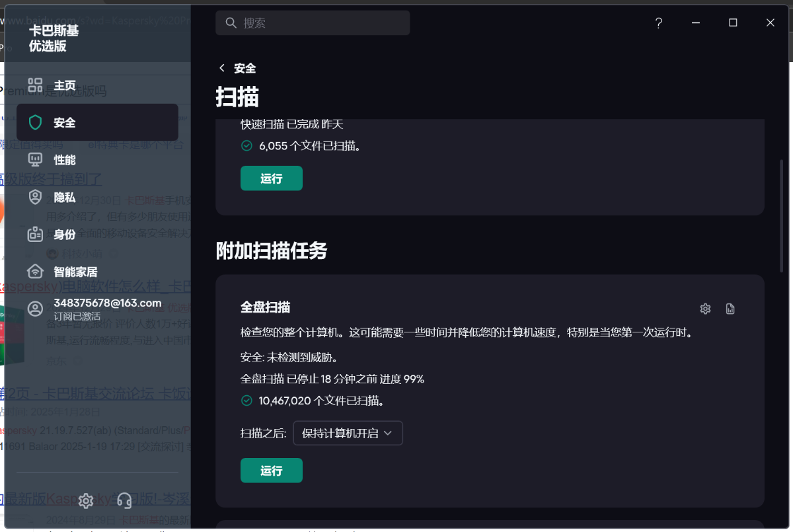Click the 安全: 未检测到威胁 status text
The height and width of the screenshot is (532, 793).
(289, 358)
